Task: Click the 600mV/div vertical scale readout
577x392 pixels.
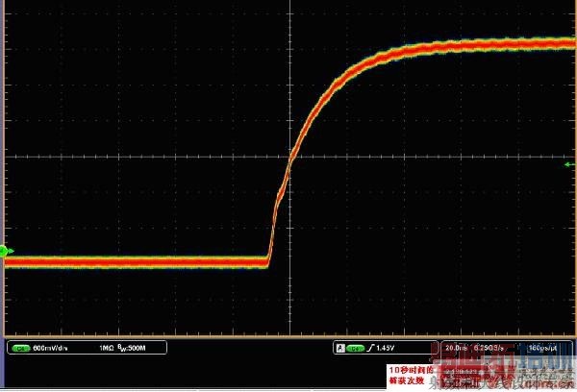Action: 50,348
